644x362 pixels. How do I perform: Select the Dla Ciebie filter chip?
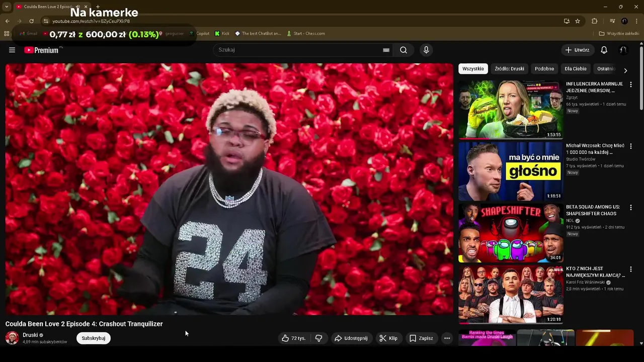tap(576, 69)
